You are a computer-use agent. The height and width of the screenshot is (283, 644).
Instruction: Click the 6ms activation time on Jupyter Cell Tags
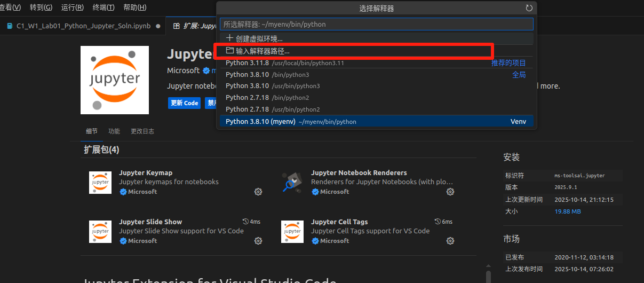(x=443, y=222)
